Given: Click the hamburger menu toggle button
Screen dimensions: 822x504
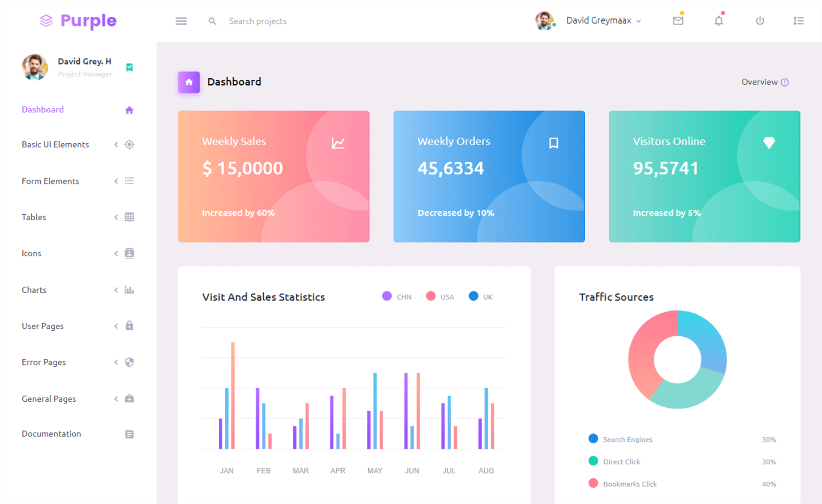Looking at the screenshot, I should [180, 21].
